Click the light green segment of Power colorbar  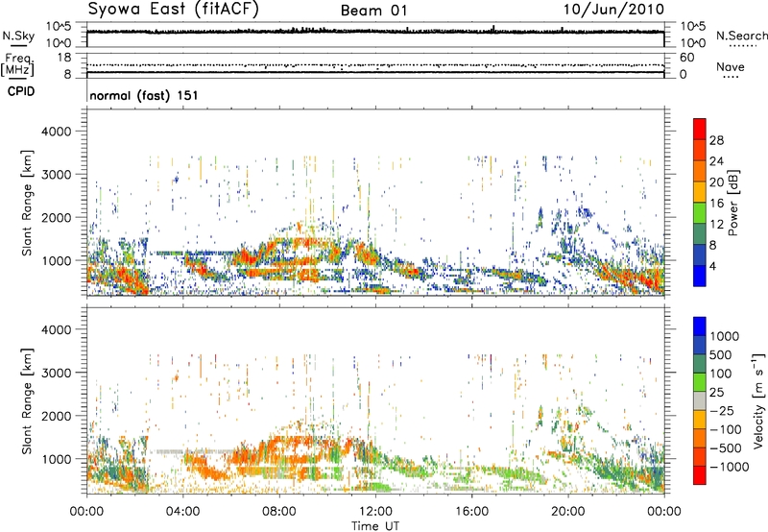click(700, 213)
